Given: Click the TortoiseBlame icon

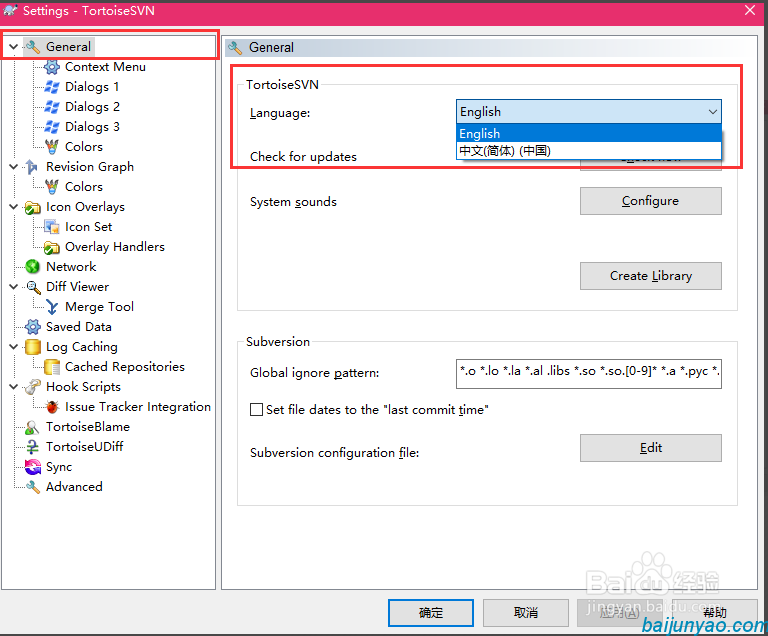Looking at the screenshot, I should [x=32, y=427].
